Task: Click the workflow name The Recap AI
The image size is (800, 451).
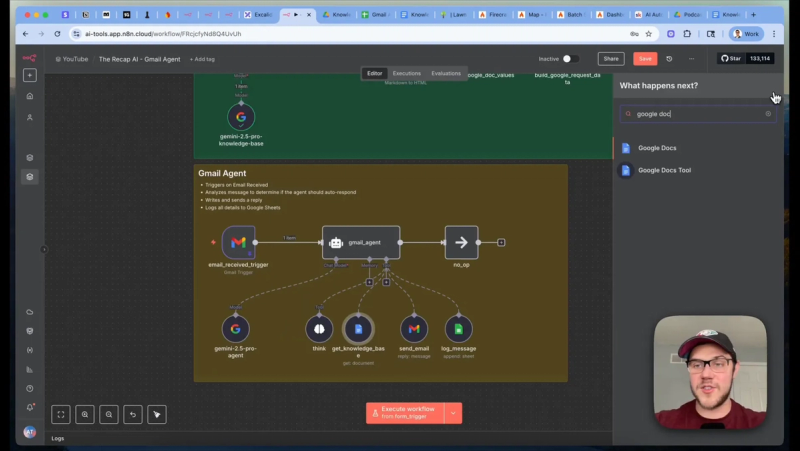Action: point(139,59)
